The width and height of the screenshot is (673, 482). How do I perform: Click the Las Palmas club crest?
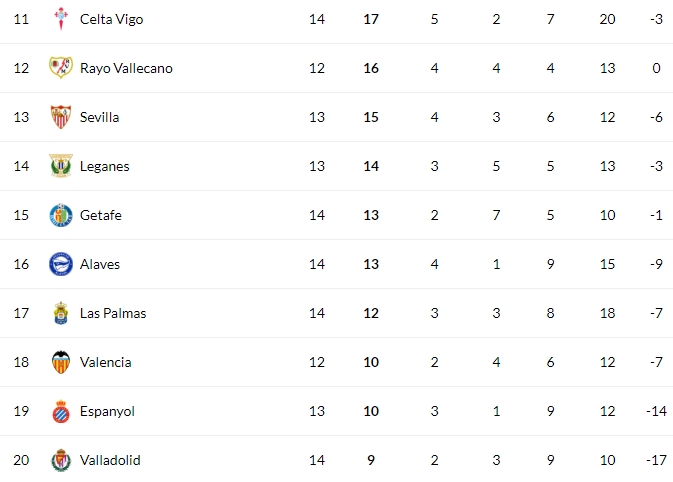click(x=61, y=313)
